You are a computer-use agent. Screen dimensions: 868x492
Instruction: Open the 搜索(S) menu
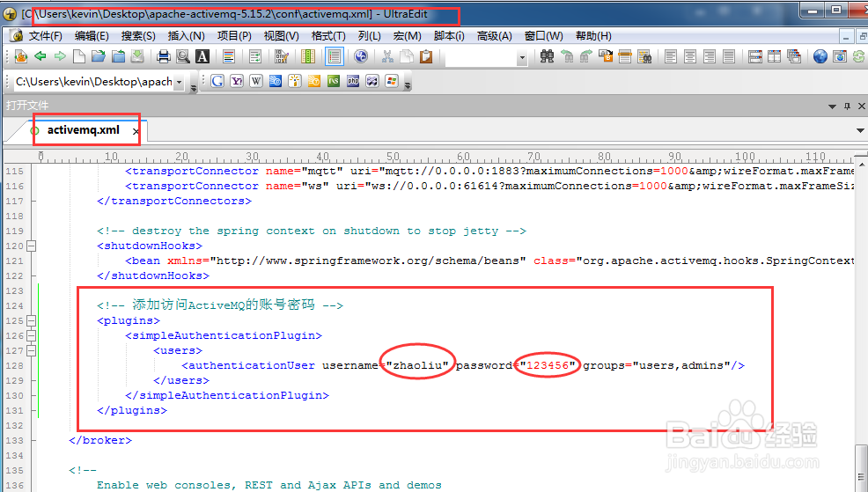click(x=138, y=36)
